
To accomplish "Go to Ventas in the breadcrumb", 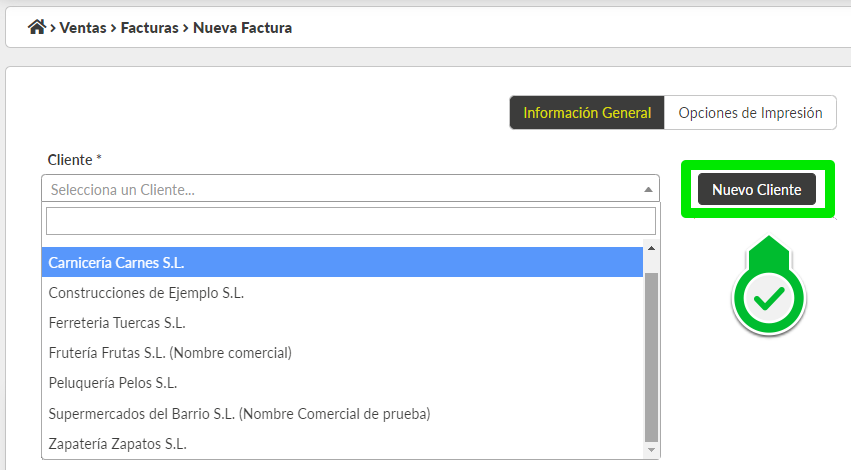I will click(82, 28).
